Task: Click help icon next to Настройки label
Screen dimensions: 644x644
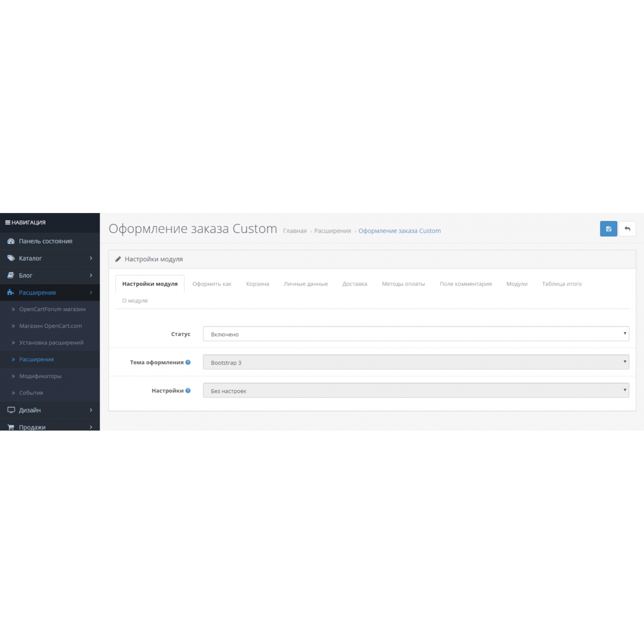Action: coord(188,391)
